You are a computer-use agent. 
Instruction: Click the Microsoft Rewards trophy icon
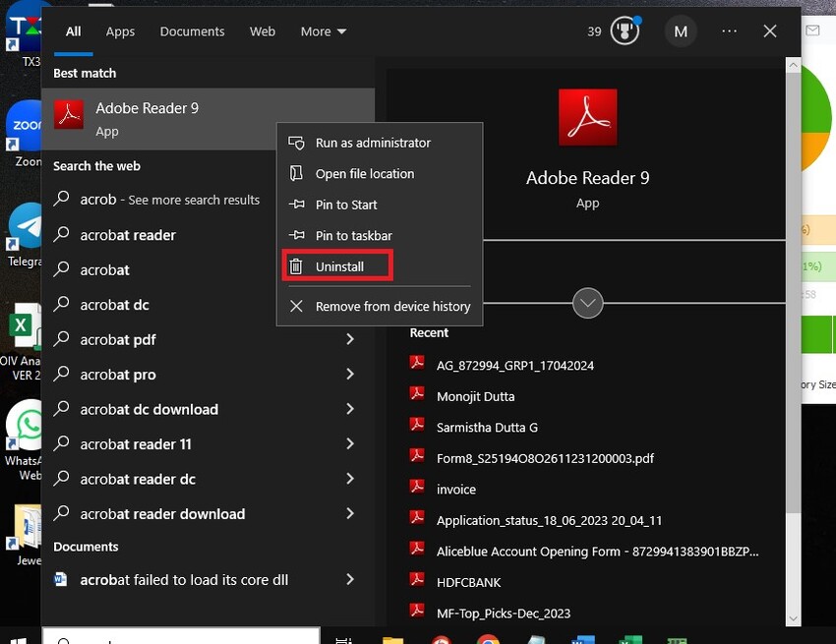[623, 30]
